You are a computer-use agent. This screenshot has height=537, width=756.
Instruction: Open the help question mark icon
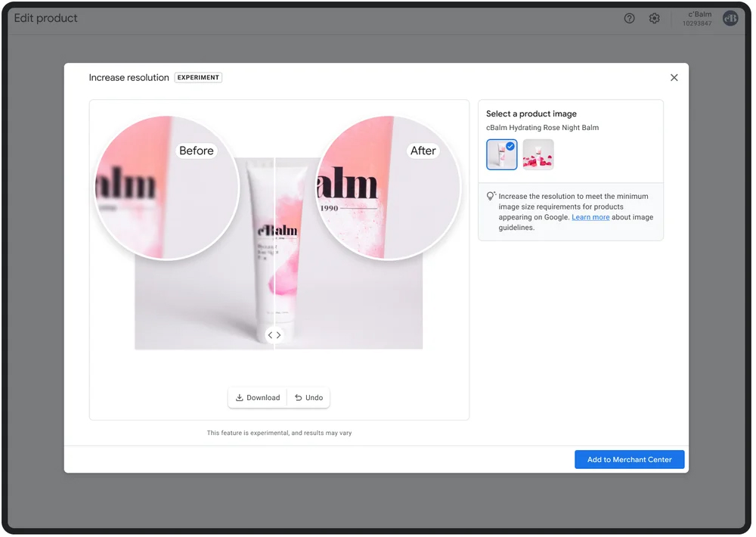pyautogui.click(x=629, y=18)
